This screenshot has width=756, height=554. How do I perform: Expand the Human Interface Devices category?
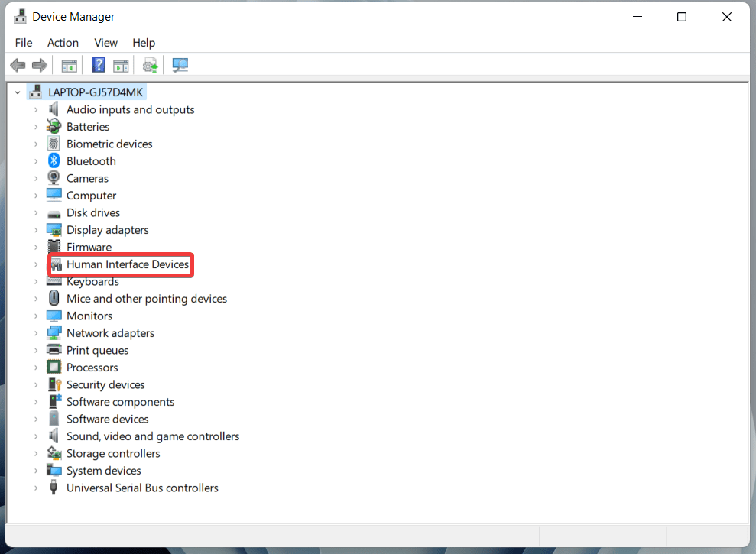[x=36, y=264]
